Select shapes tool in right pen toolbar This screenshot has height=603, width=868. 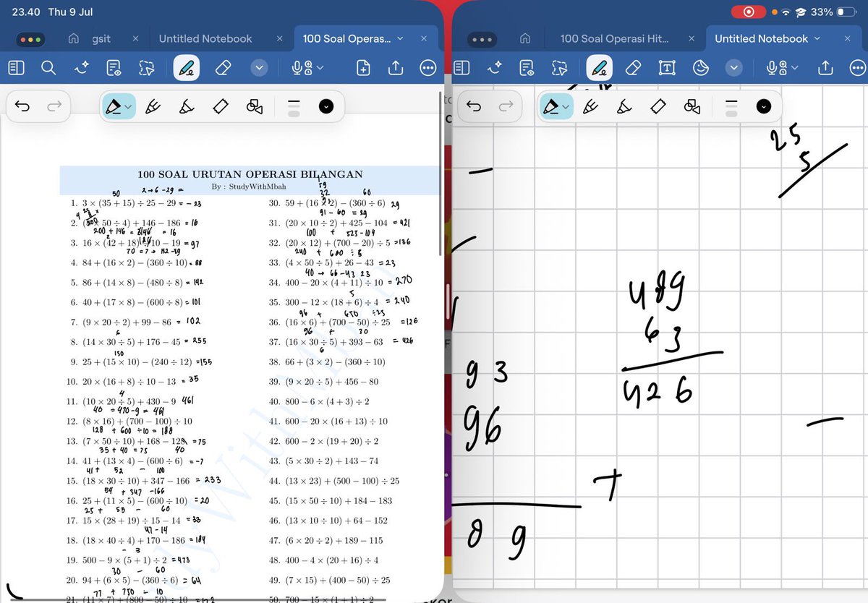tap(692, 107)
